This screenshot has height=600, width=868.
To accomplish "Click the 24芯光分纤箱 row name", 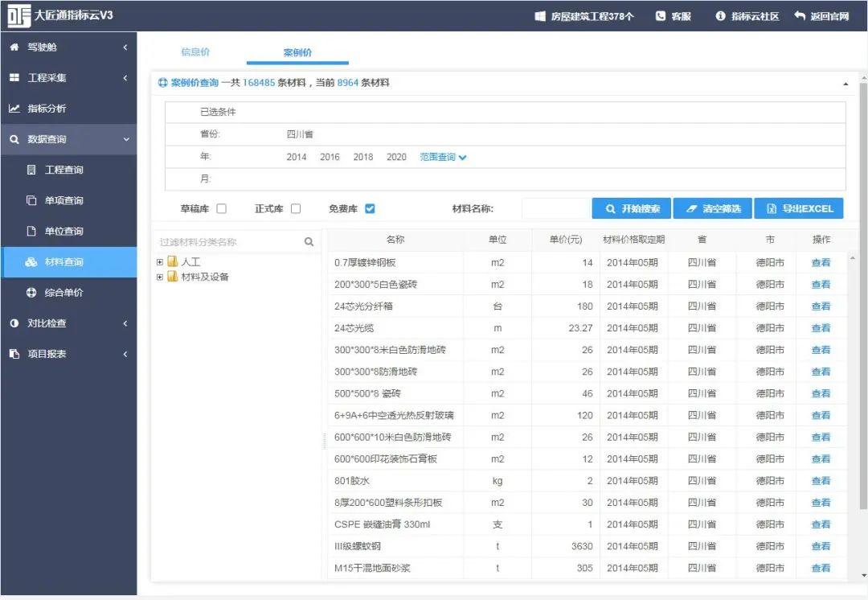I will pos(363,306).
